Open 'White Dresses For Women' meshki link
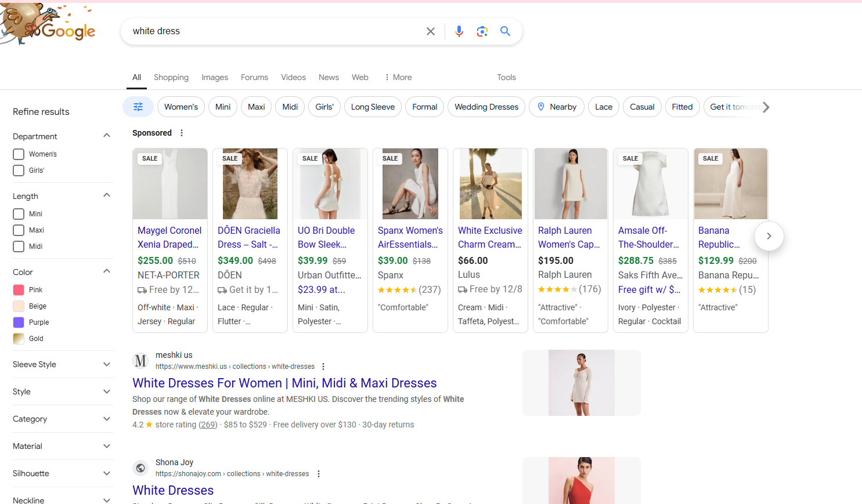This screenshot has width=862, height=504. [x=284, y=383]
